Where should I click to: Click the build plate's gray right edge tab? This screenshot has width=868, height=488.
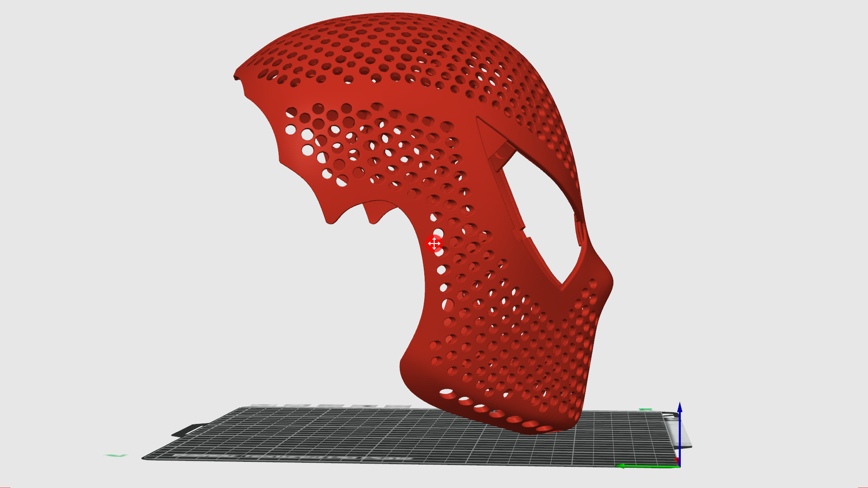tap(686, 434)
